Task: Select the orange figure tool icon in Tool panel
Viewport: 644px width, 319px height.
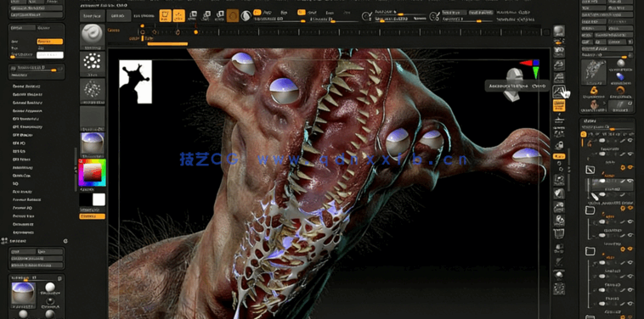Action: (594, 91)
